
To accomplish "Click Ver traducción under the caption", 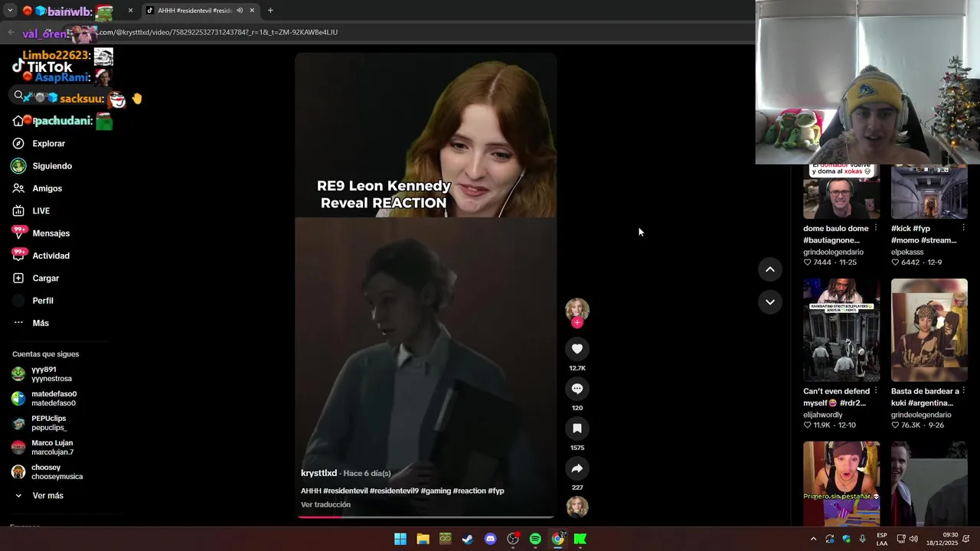I will 325,504.
